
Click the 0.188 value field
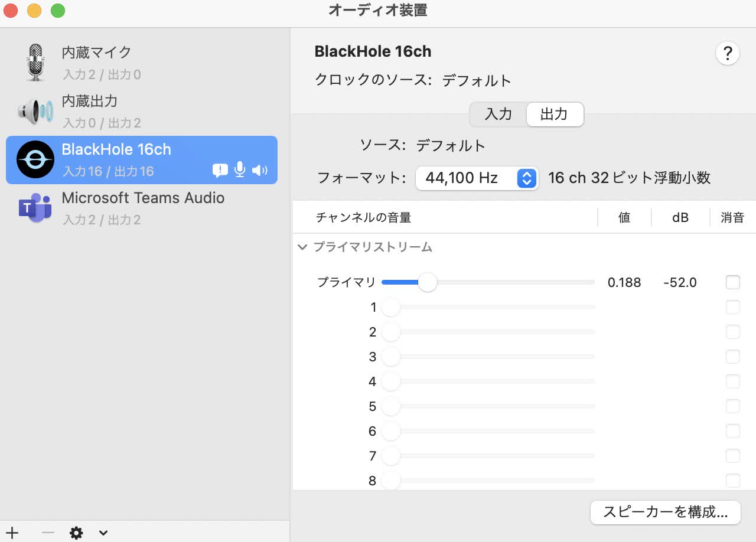[624, 282]
